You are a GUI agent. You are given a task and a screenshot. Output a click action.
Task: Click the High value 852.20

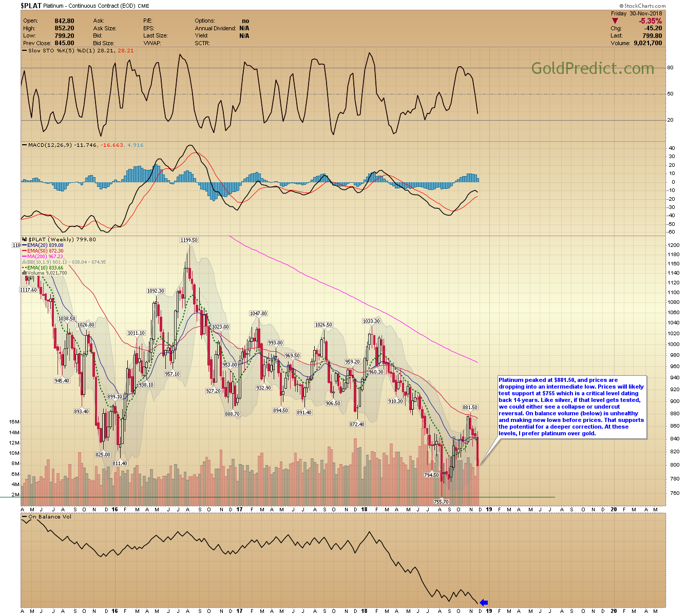64,28
